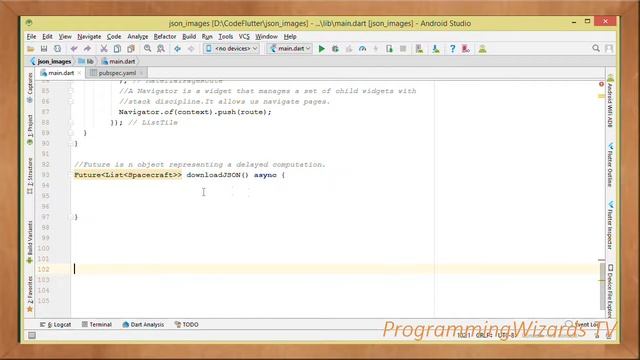Switch to the pubspec.yaml editor tab
The image size is (640, 360).
click(x=117, y=73)
